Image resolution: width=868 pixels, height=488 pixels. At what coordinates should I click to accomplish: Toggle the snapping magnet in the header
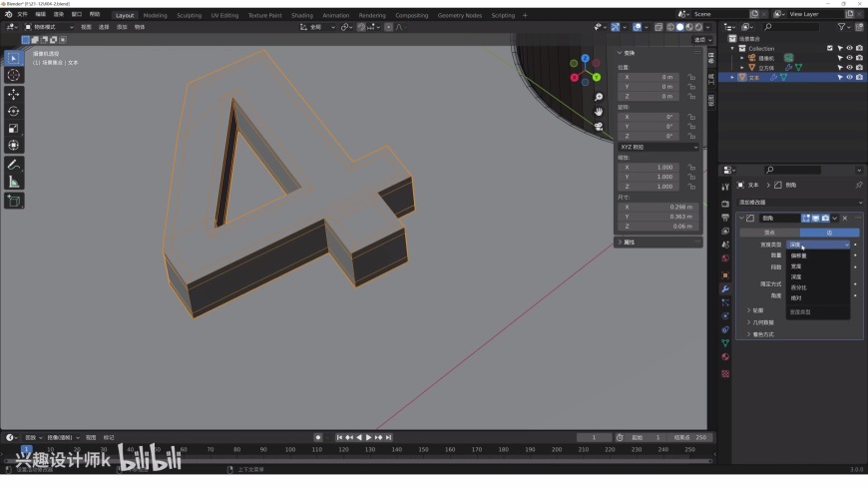[x=361, y=27]
